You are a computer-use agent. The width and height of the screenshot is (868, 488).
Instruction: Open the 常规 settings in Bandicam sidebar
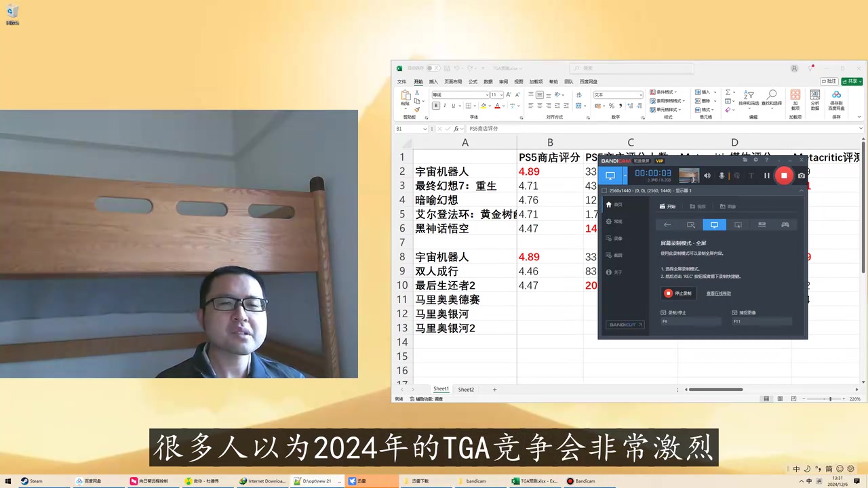pyautogui.click(x=614, y=222)
